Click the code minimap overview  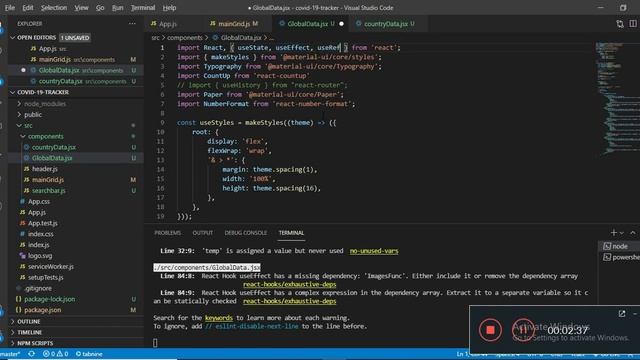point(617,98)
